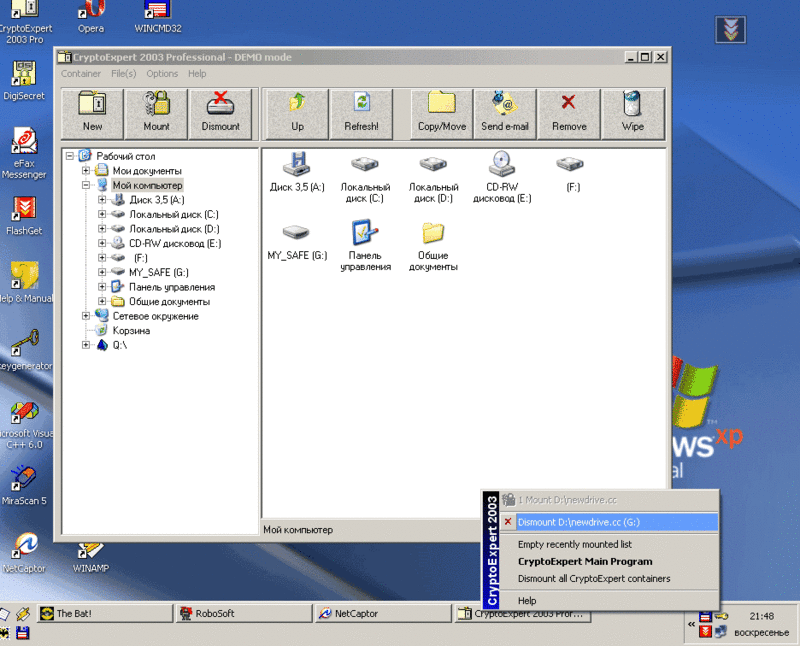This screenshot has width=800, height=646.
Task: Collapse the Мой компьютер tree node
Action: (x=86, y=185)
